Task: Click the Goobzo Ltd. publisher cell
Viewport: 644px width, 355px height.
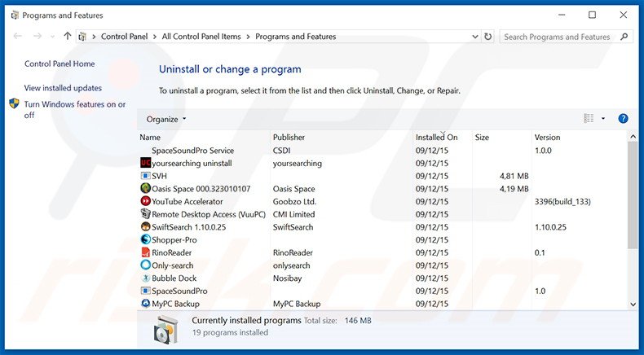Action: (294, 201)
